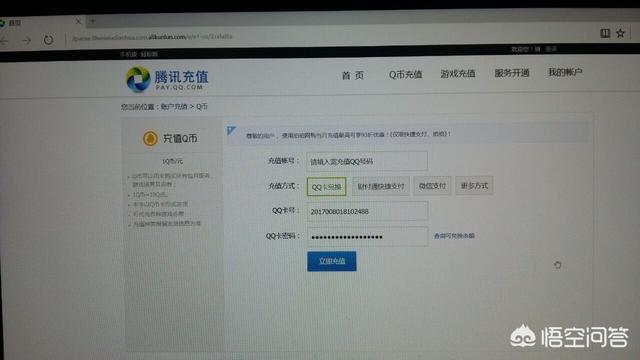The image size is (640, 360).
Task: Select the QQ卡兑换 payment method
Action: point(326,187)
